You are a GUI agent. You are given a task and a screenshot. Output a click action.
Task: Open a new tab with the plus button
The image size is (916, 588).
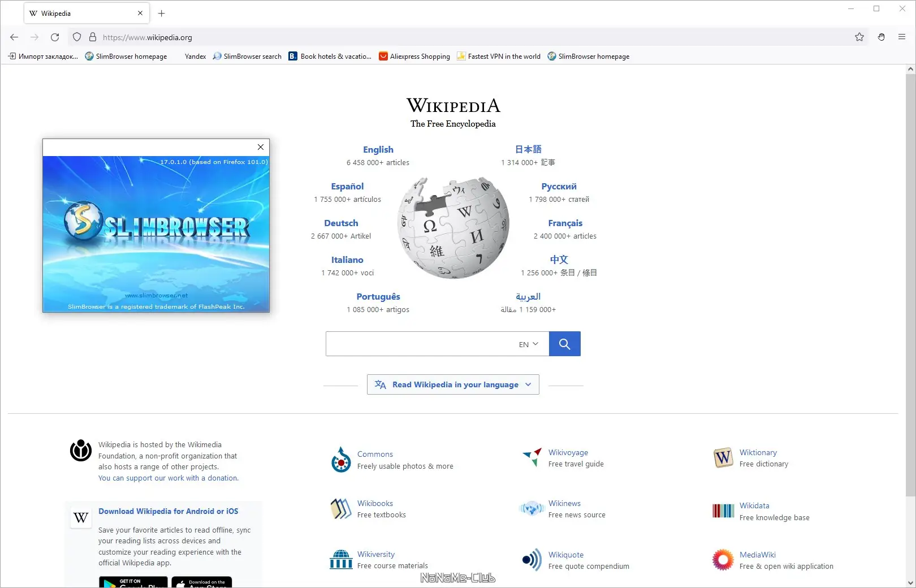(x=162, y=13)
